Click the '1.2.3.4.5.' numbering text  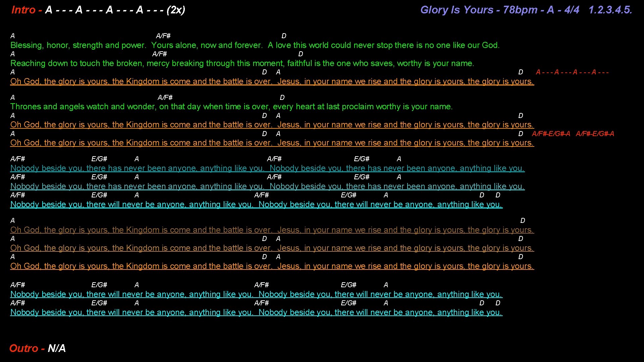tap(610, 10)
